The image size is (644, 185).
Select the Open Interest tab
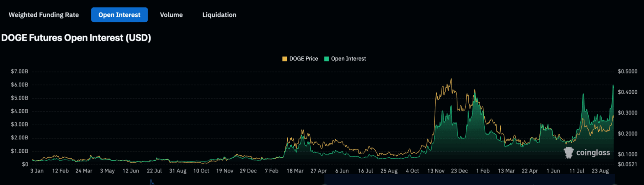click(119, 15)
